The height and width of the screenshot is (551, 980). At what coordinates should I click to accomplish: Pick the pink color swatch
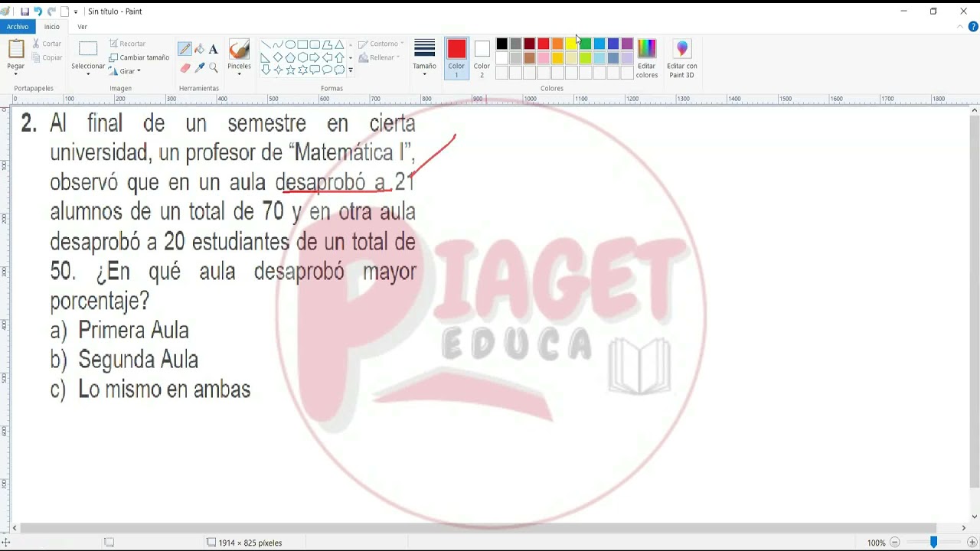(x=544, y=58)
